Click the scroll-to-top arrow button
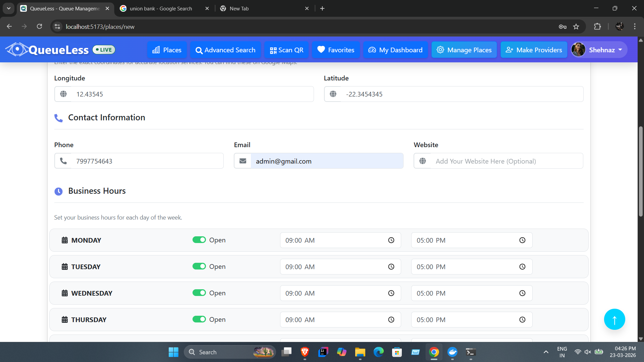 pos(614,319)
